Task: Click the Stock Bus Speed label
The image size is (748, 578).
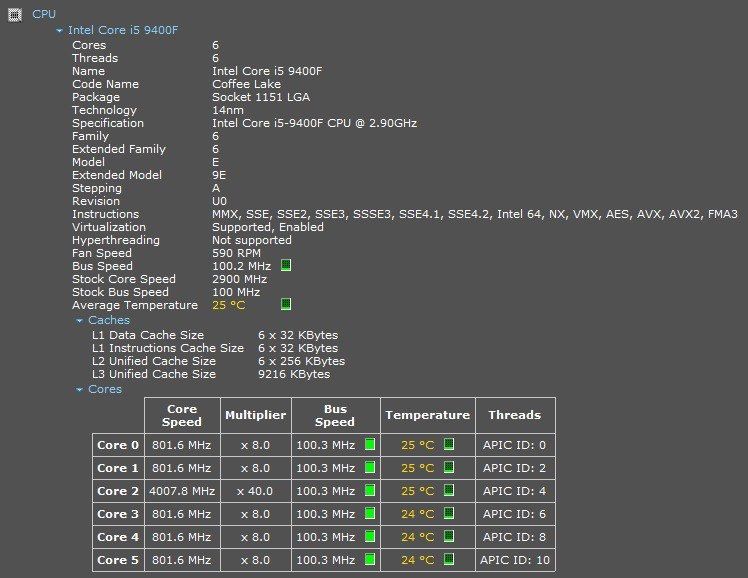Action: [120, 292]
